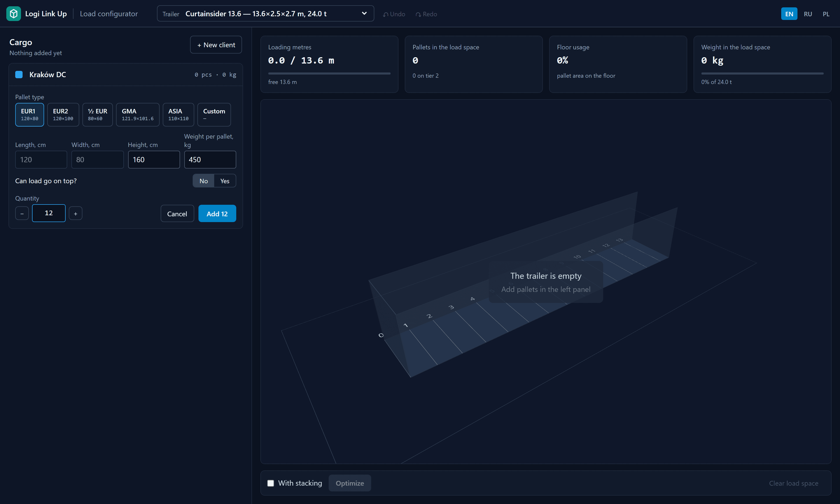Click the Length, cm field
This screenshot has height=504, width=840.
point(41,160)
